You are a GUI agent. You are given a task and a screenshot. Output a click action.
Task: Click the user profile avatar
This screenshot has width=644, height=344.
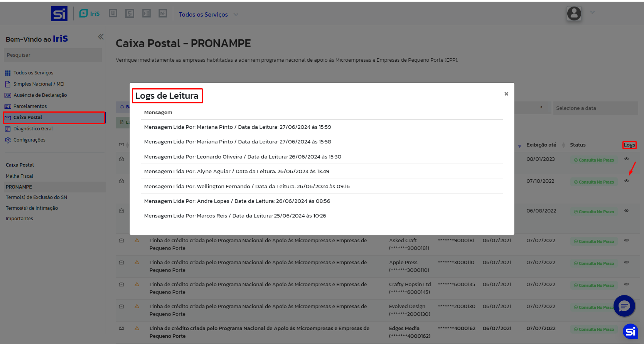(574, 13)
